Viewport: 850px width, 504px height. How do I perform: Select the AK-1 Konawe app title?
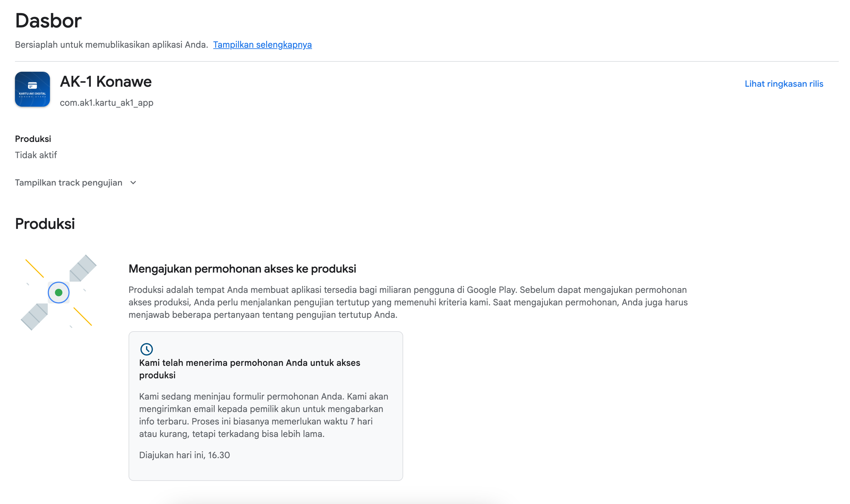click(106, 81)
